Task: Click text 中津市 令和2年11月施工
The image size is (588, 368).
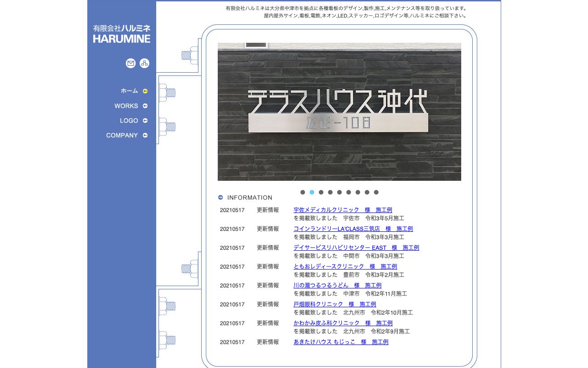Action: (375, 294)
